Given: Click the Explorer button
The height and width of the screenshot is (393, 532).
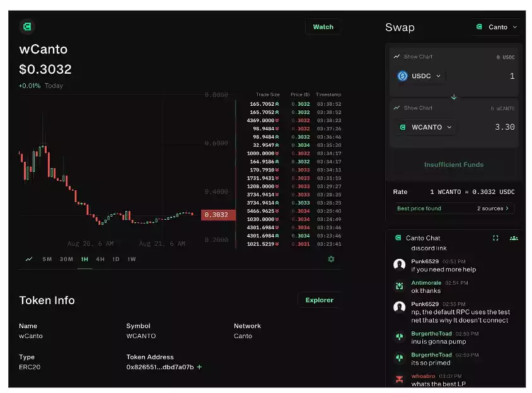Looking at the screenshot, I should click(319, 300).
